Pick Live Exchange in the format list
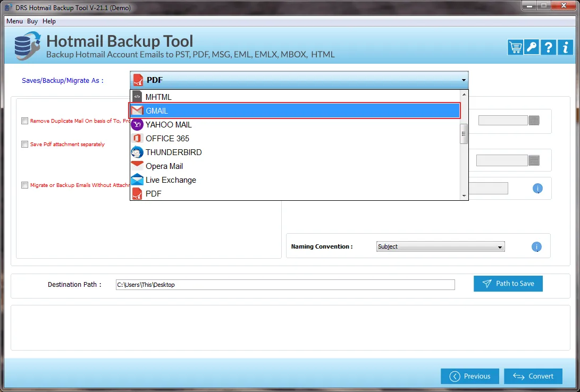The image size is (580, 392). pyautogui.click(x=295, y=180)
